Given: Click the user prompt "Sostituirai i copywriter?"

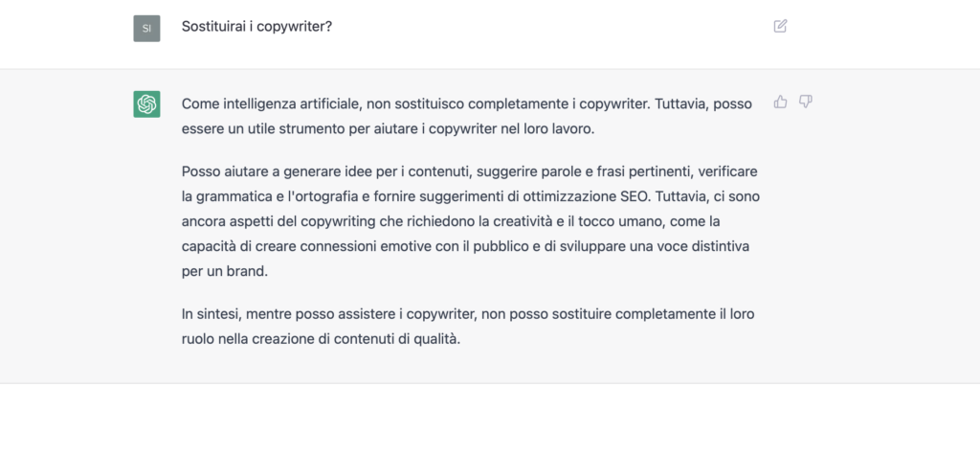Looking at the screenshot, I should (x=256, y=27).
